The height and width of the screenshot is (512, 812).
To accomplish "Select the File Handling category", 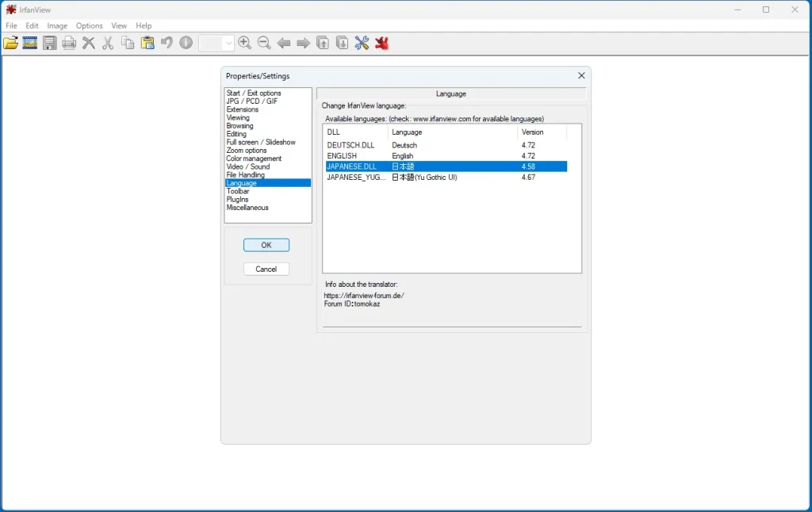I will pyautogui.click(x=246, y=175).
